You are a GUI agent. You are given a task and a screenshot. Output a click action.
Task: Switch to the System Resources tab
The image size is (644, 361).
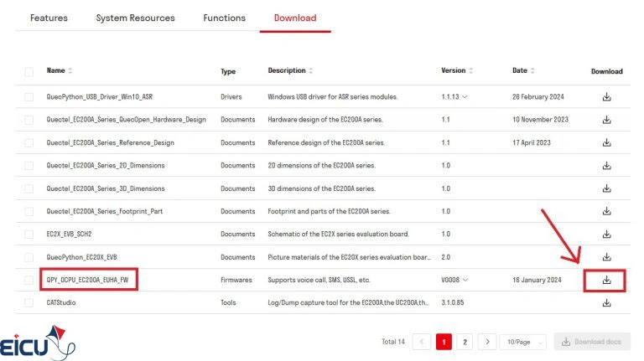pos(135,18)
